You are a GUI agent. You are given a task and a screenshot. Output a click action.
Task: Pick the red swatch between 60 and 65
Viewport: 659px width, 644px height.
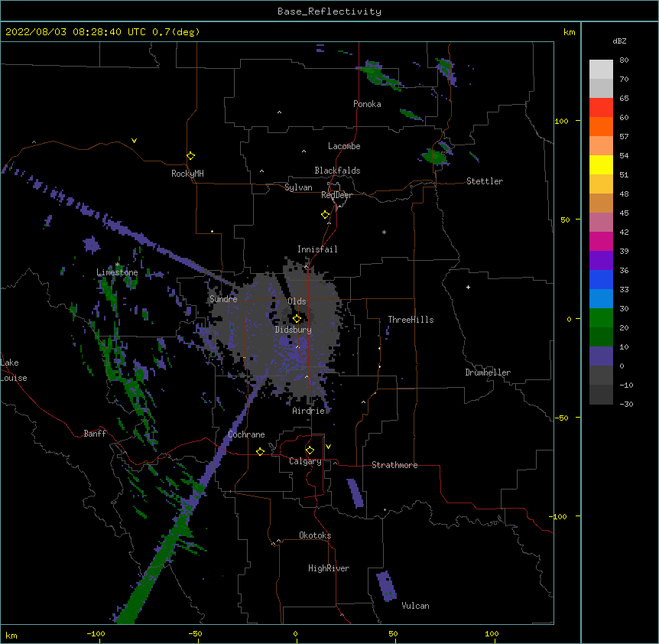(x=601, y=107)
